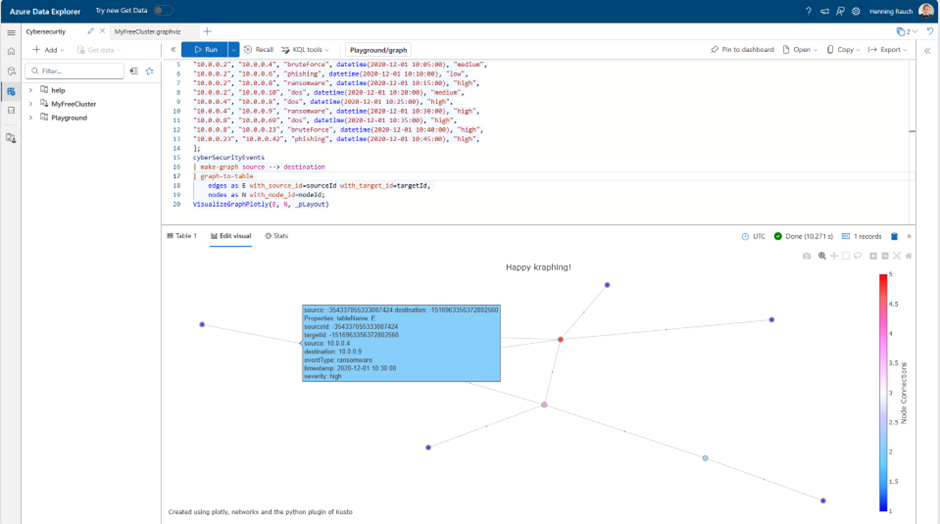Open the Run button dropdown arrow
Image resolution: width=940 pixels, height=524 pixels.
[x=233, y=50]
